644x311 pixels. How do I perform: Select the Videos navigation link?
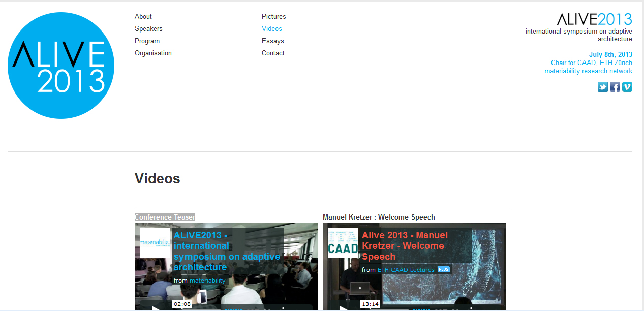(271, 29)
